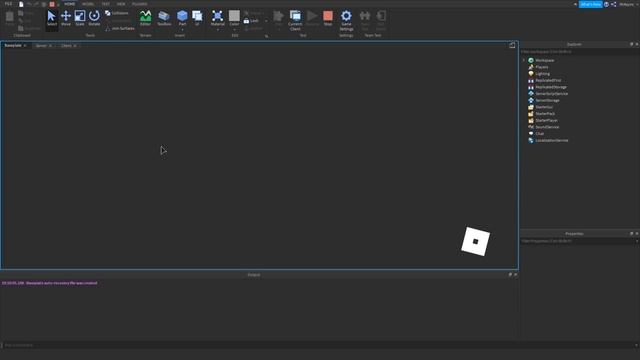Switch to the VIEW ribbon tab
This screenshot has height=360, width=640.
click(x=121, y=4)
